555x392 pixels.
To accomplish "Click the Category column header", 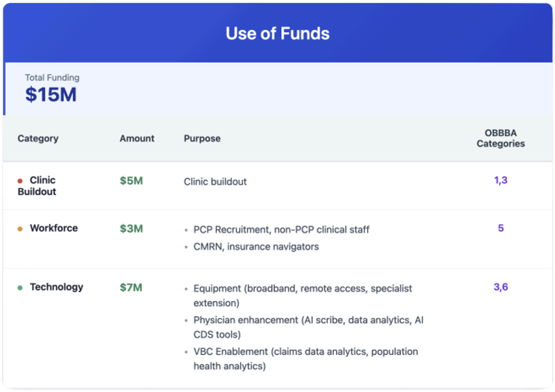I will [x=38, y=138].
